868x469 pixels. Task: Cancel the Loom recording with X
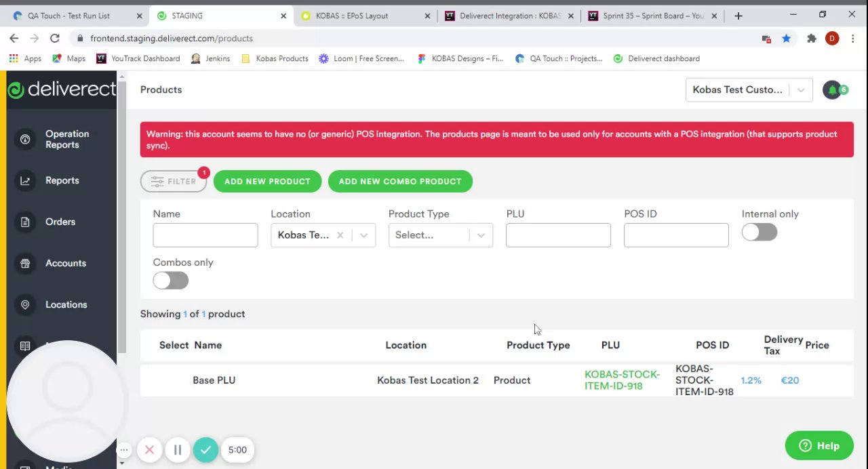pyautogui.click(x=149, y=449)
